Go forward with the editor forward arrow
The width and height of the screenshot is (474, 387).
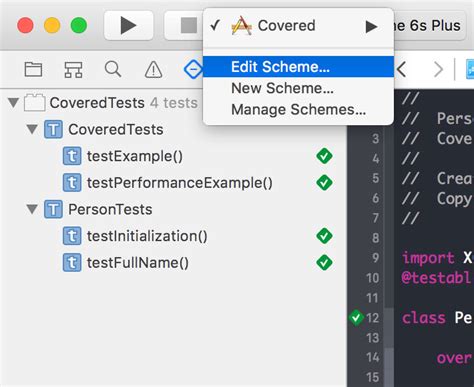(438, 70)
